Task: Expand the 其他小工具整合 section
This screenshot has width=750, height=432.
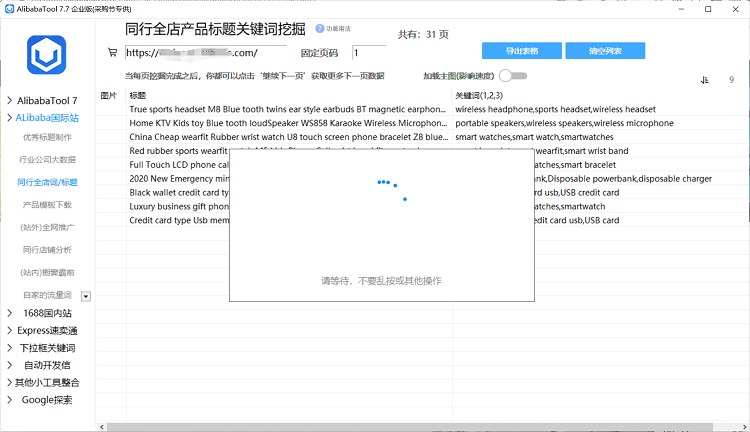Action: pos(10,382)
